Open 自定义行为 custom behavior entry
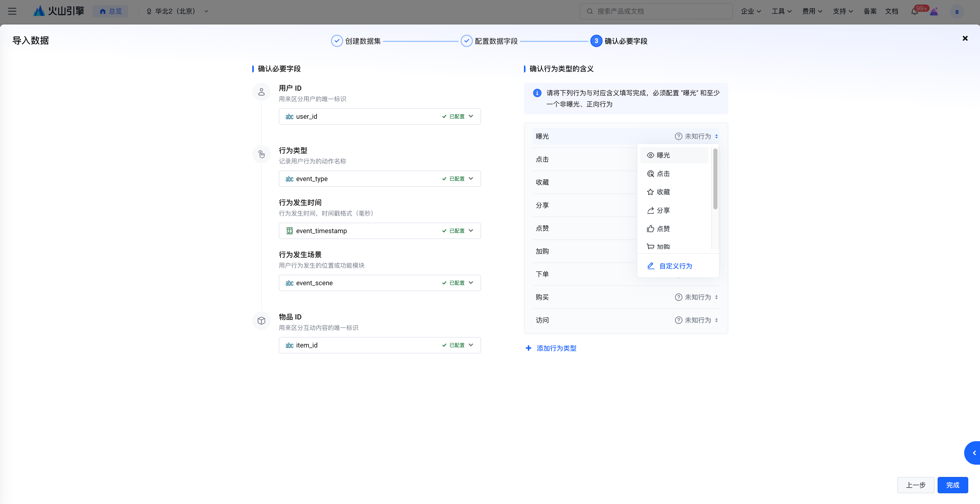The width and height of the screenshot is (980, 504). pos(675,266)
